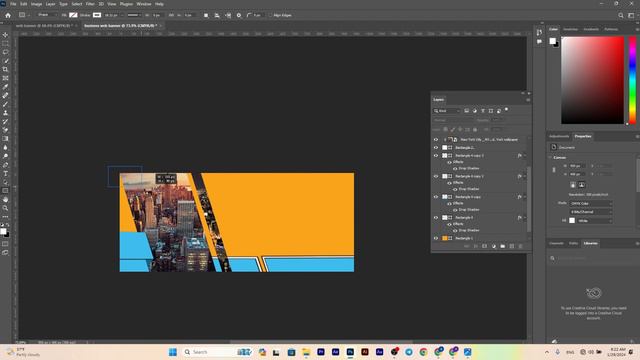Viewport: 640px width, 360px height.
Task: Click the Layers panel scrollbar
Action: click(529, 200)
